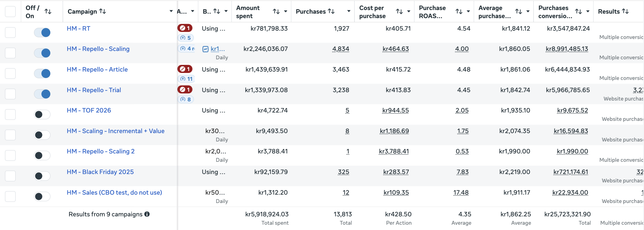Open the Purchases conversion value column dropdown
The image size is (644, 230).
click(588, 11)
